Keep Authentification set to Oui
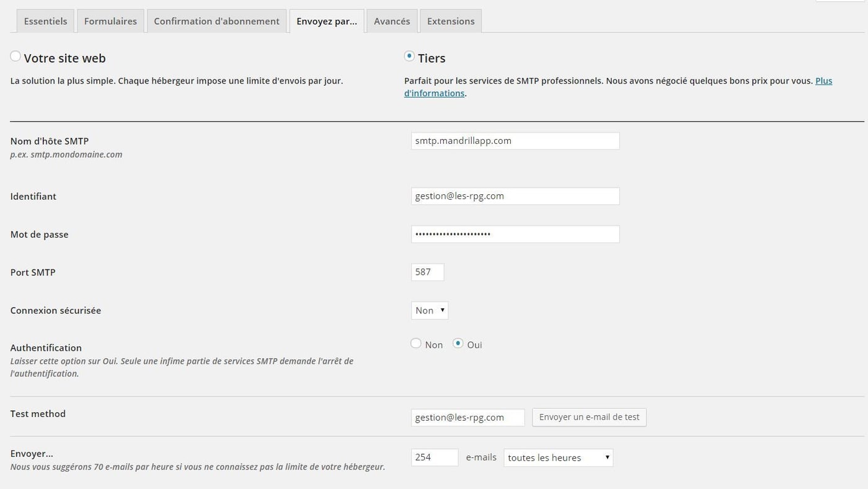Image resolution: width=868 pixels, height=489 pixels. [457, 343]
